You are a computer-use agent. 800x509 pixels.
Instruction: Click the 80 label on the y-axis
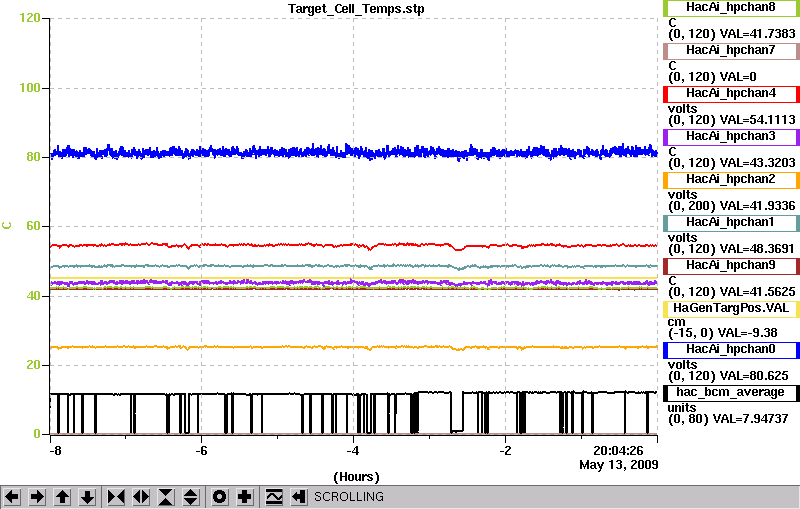coord(33,157)
